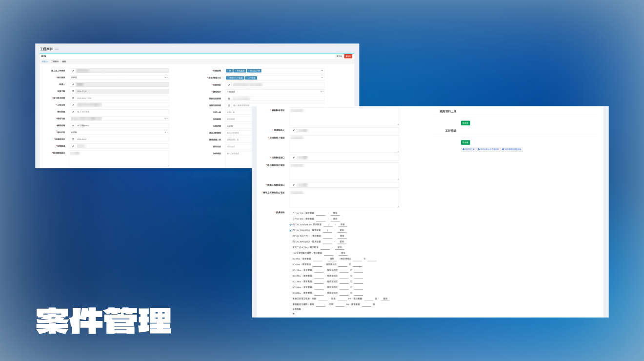Click green add button under 工時紀錄

[465, 142]
